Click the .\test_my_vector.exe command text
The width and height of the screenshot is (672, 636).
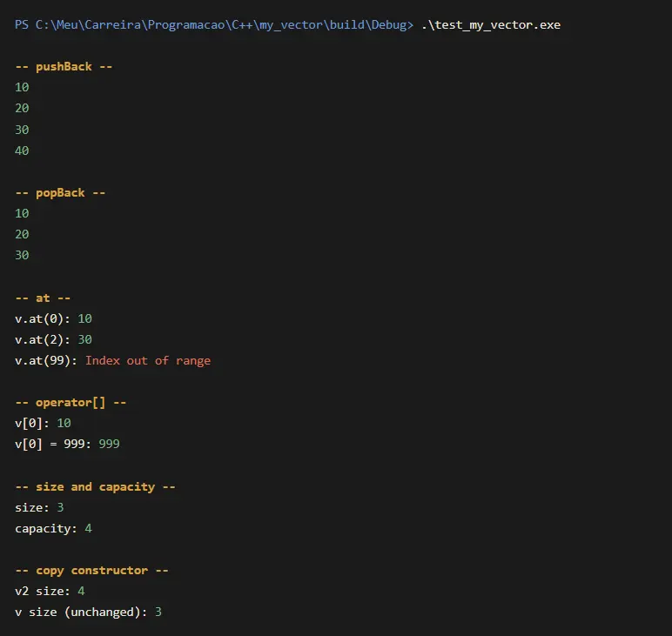pyautogui.click(x=491, y=25)
